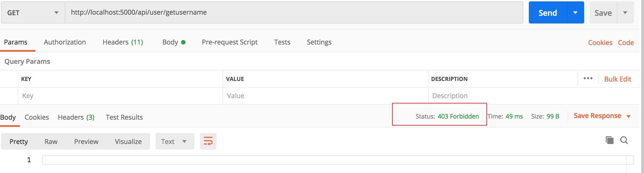Open the Pre-request Script tab
Viewport: 644px width, 173px height.
pyautogui.click(x=230, y=42)
